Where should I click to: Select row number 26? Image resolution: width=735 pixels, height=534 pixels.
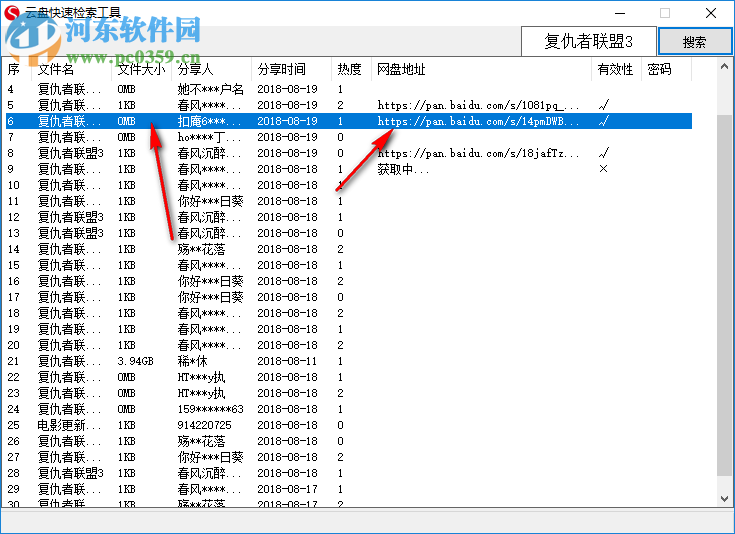point(14,441)
